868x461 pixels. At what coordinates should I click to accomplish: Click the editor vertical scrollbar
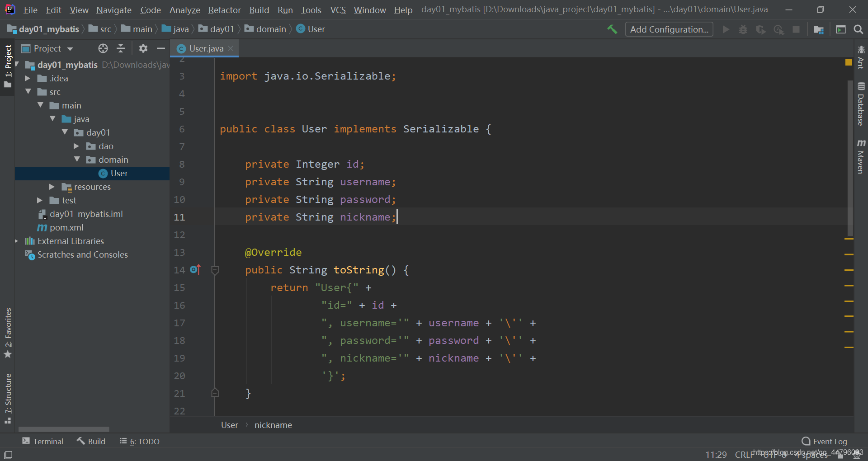click(x=850, y=158)
